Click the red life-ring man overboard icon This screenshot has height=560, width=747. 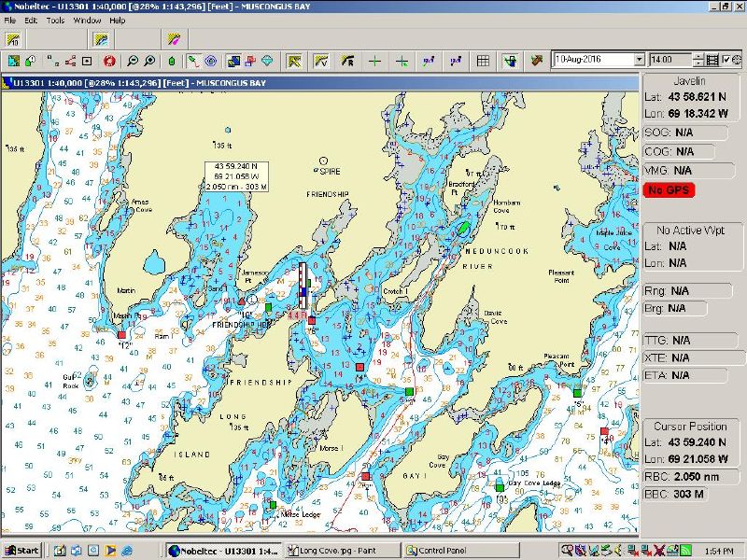pos(109,61)
